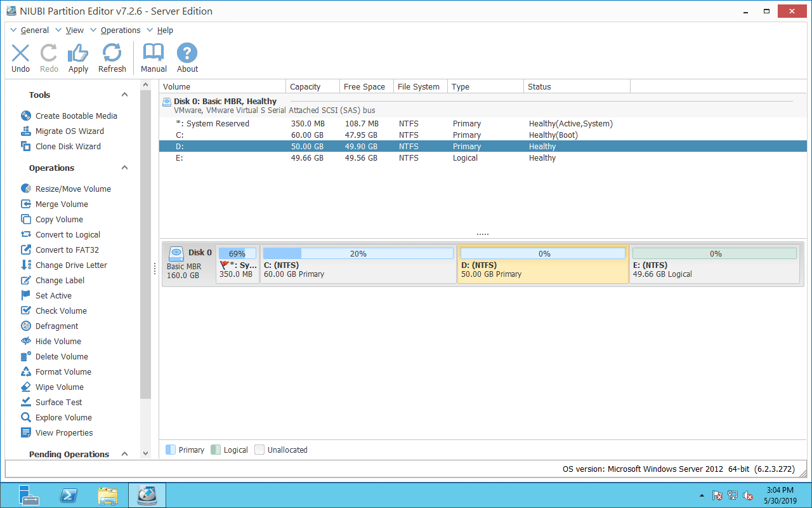
Task: Collapse the Pending Operations panel
Action: point(124,454)
